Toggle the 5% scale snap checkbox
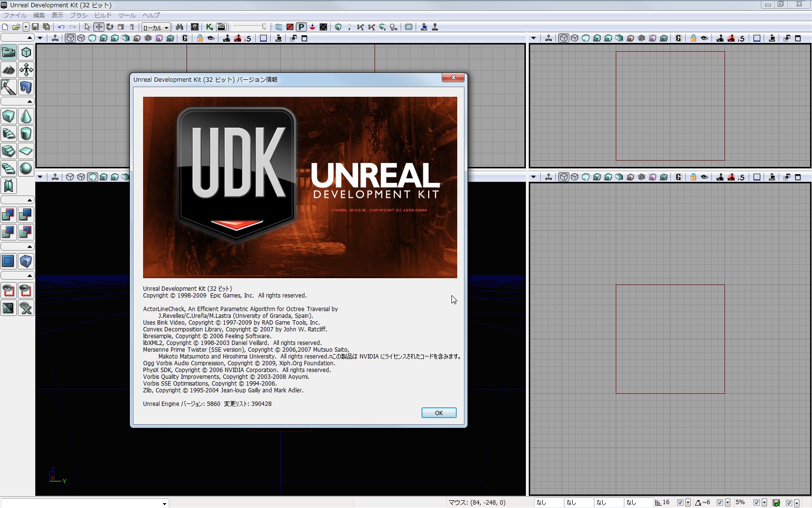 756,503
